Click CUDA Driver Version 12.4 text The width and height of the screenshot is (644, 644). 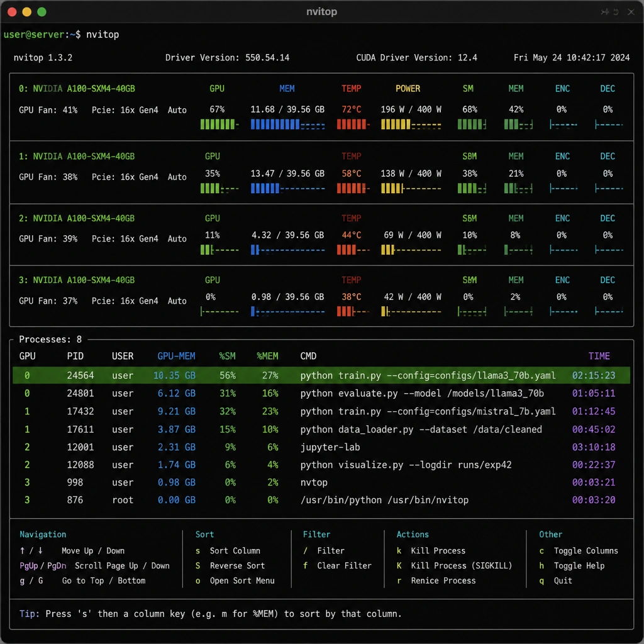point(416,57)
